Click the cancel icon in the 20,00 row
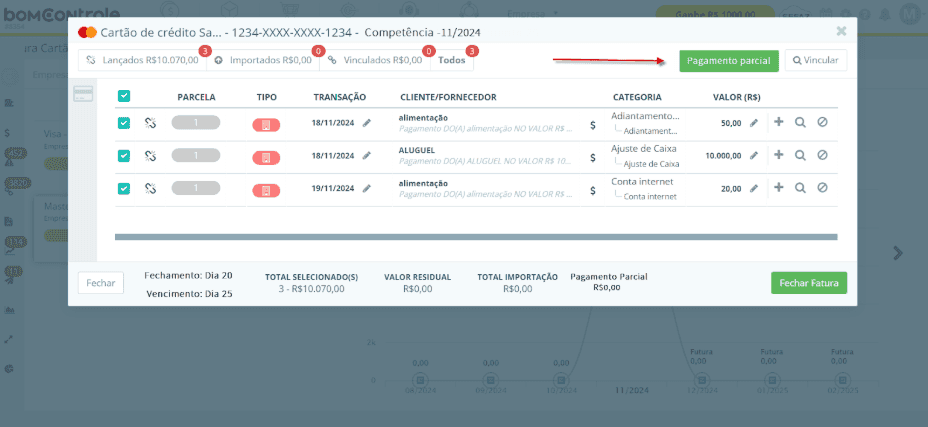The image size is (928, 427). coord(822,188)
